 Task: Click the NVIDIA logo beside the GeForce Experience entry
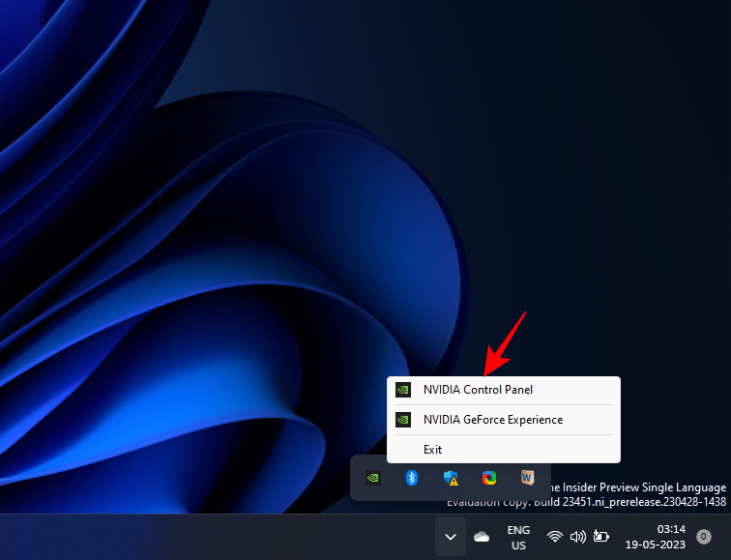click(x=403, y=420)
